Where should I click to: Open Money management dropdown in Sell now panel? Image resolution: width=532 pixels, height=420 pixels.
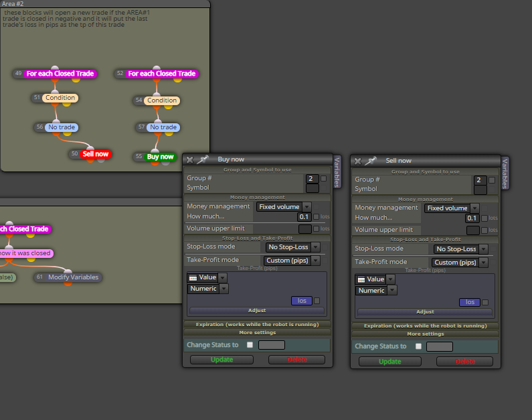click(x=452, y=208)
